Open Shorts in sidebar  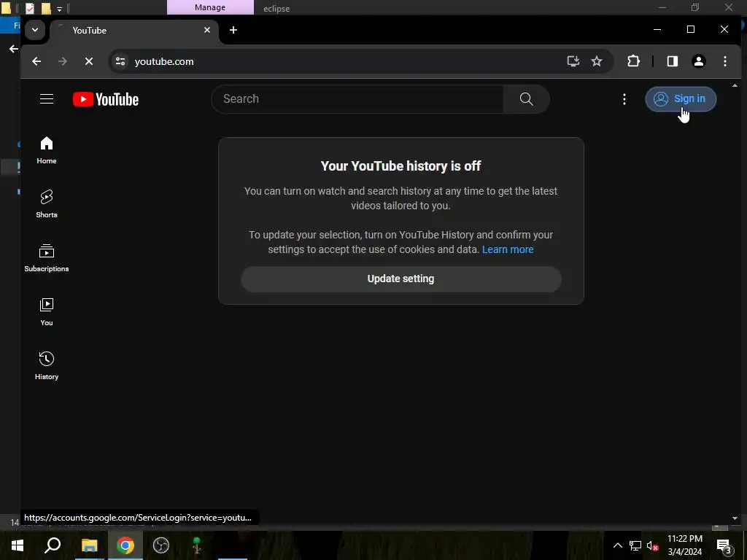pyautogui.click(x=47, y=204)
